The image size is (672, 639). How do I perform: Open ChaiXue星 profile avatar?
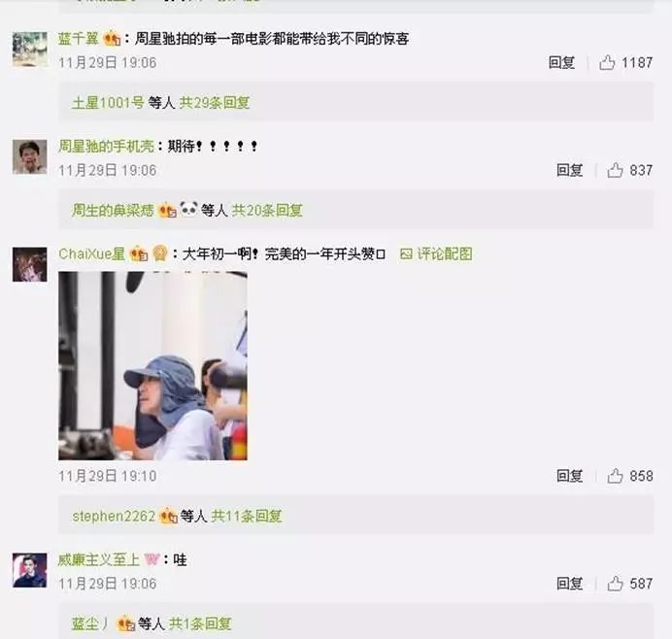(x=29, y=264)
